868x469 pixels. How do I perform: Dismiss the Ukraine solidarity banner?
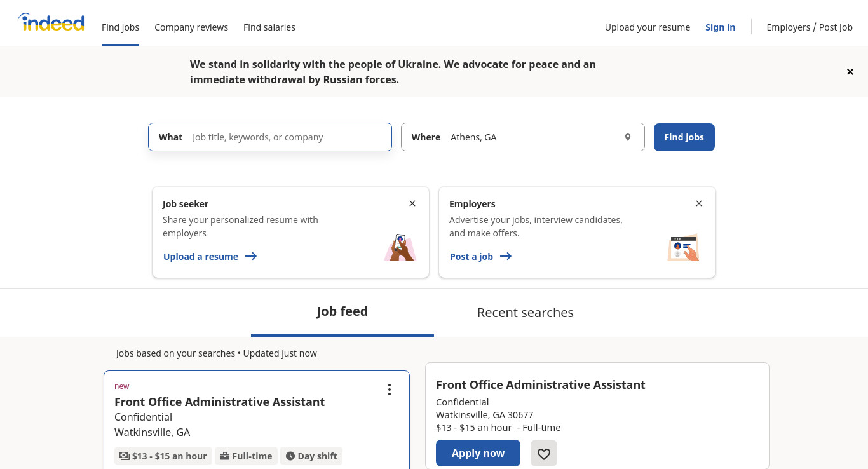(850, 72)
